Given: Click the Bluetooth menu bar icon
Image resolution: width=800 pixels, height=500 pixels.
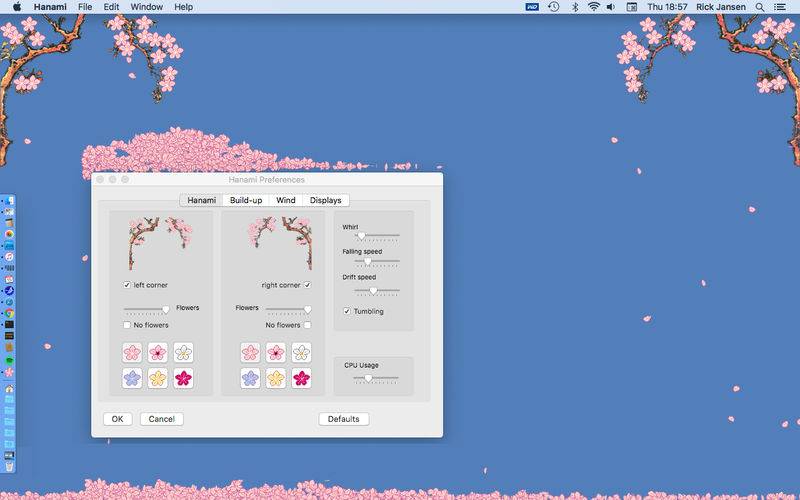Looking at the screenshot, I should (x=575, y=7).
